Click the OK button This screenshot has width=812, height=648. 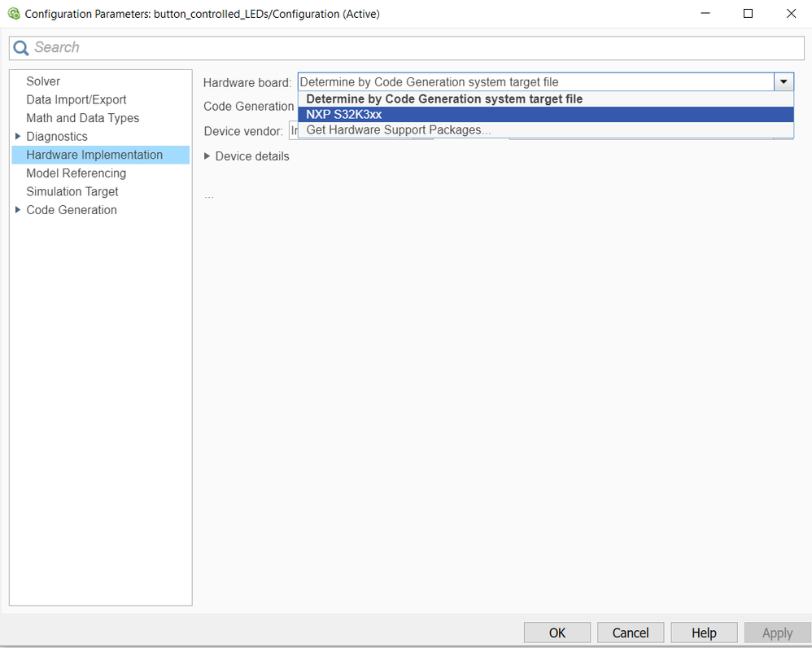click(x=557, y=633)
